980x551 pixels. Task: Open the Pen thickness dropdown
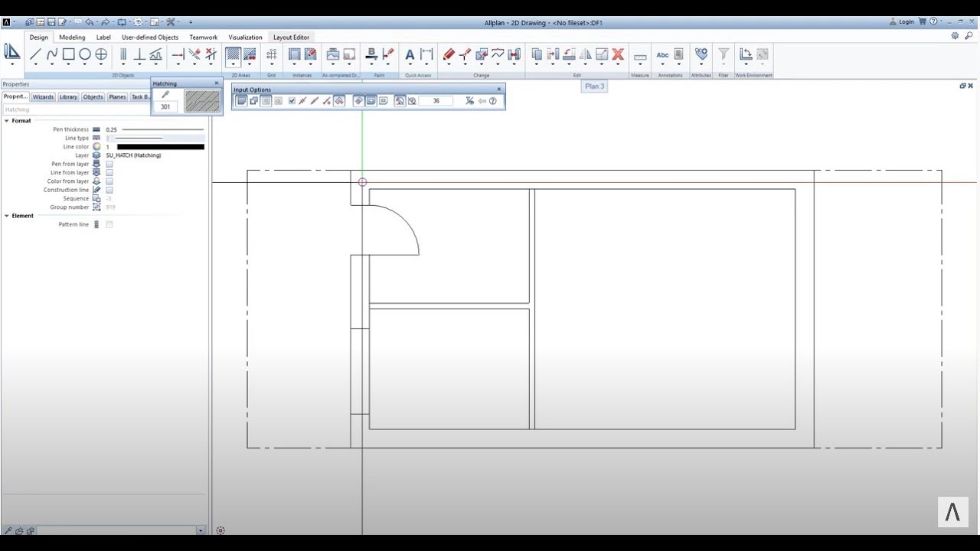pyautogui.click(x=155, y=129)
